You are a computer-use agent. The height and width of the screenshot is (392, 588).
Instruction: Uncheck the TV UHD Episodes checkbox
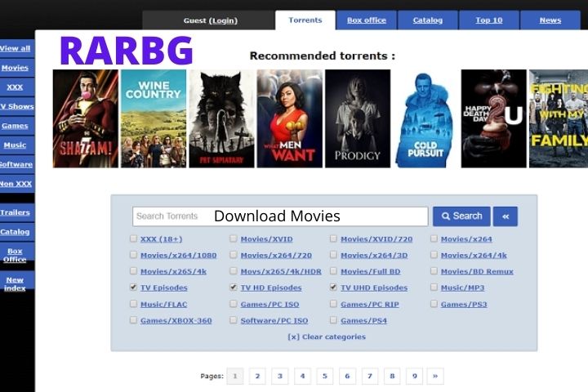[x=333, y=287]
